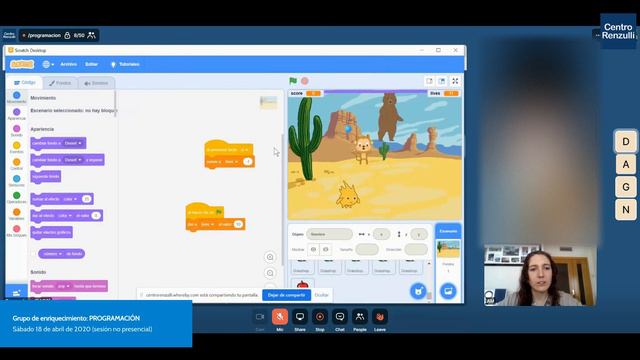Select the Eventos block category
The width and height of the screenshot is (640, 360).
pyautogui.click(x=16, y=148)
